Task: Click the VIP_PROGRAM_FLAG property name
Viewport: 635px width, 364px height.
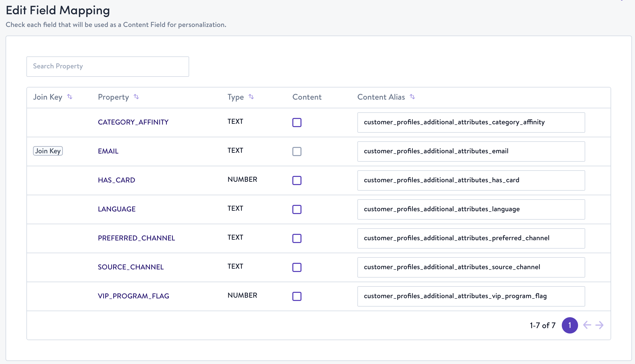Action: coord(133,296)
